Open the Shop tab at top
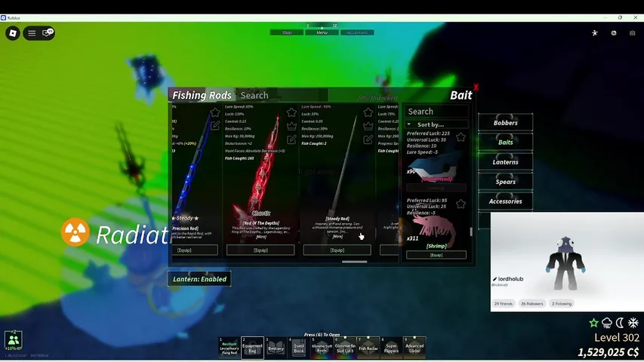 287,32
